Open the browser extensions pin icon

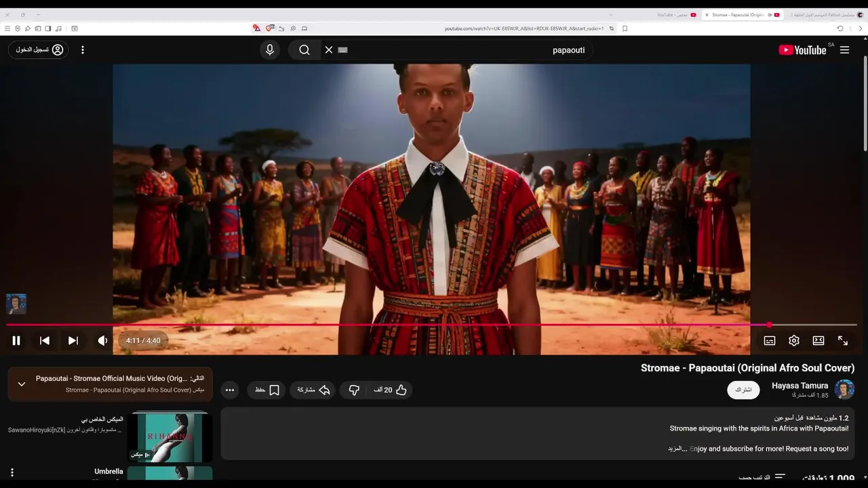(x=28, y=28)
